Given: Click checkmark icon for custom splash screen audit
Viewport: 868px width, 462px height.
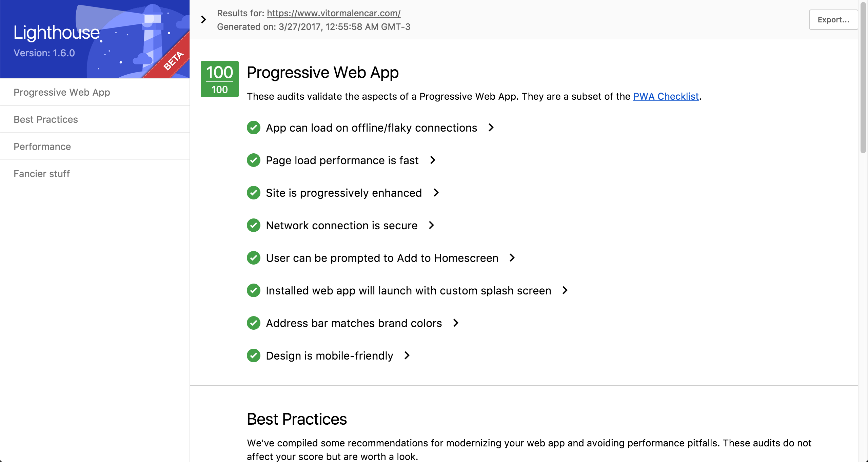Looking at the screenshot, I should [x=253, y=291].
